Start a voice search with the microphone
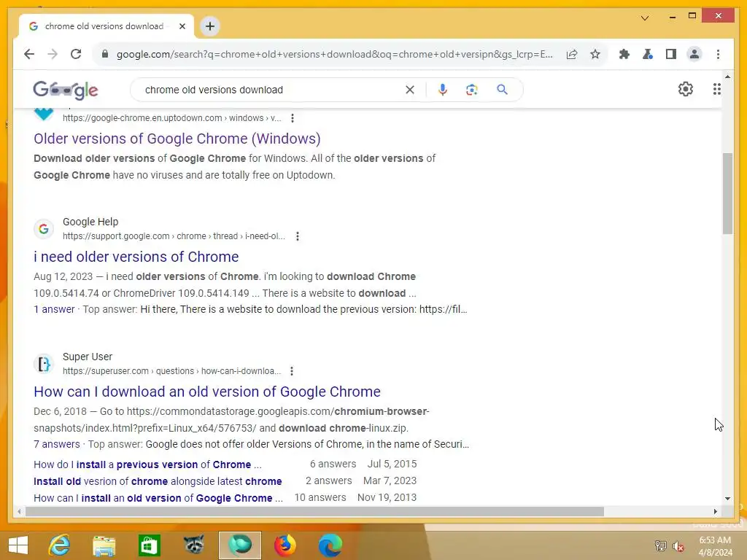The width and height of the screenshot is (747, 560). coord(443,90)
